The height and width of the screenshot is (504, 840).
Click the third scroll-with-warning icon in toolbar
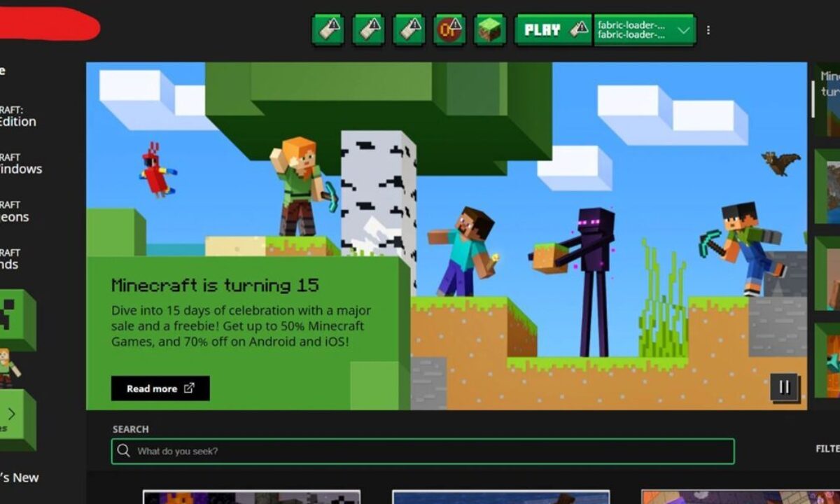point(409,30)
